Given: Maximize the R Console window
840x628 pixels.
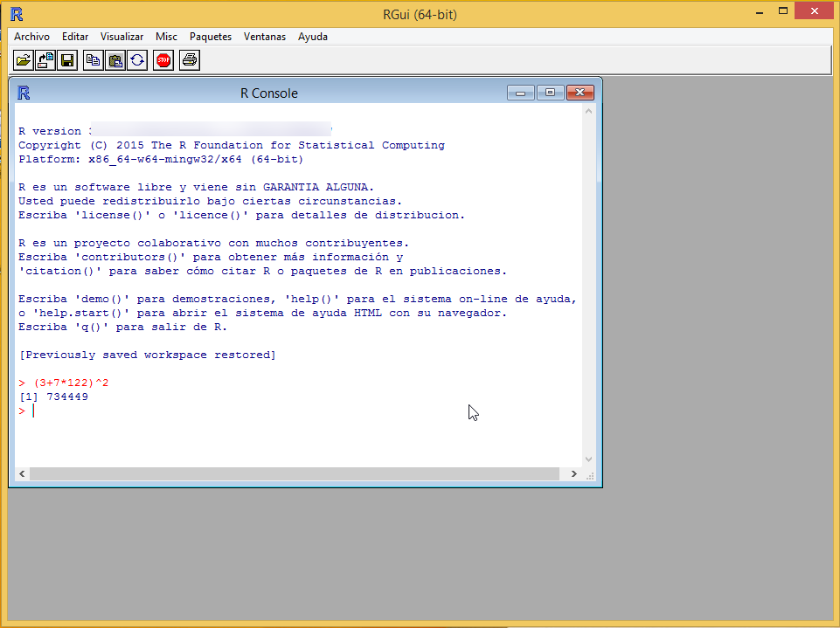Looking at the screenshot, I should [x=550, y=93].
